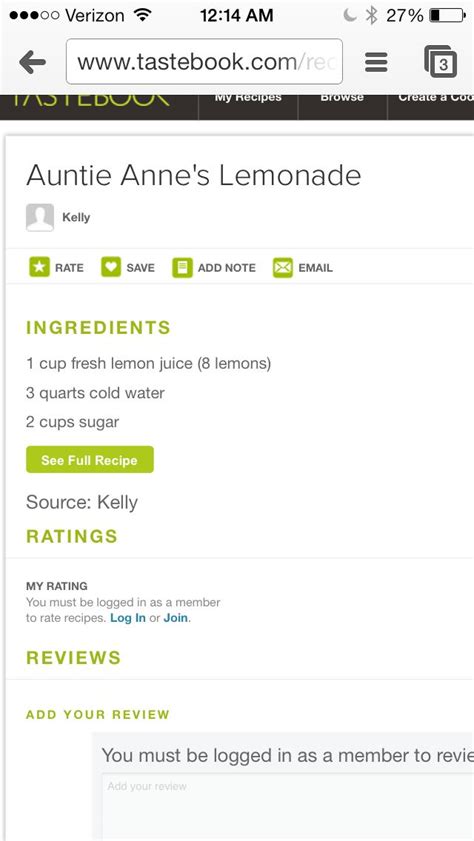
Task: Click the Log In link
Action: [128, 618]
